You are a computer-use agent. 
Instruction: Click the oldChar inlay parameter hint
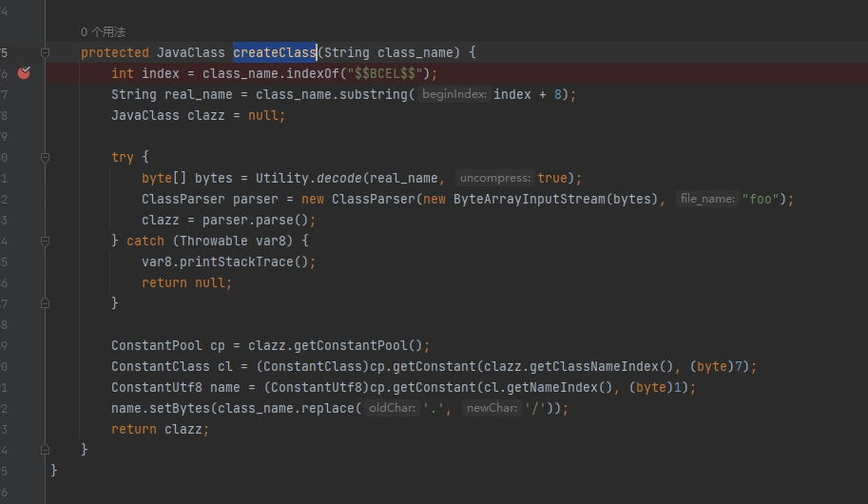tap(392, 408)
